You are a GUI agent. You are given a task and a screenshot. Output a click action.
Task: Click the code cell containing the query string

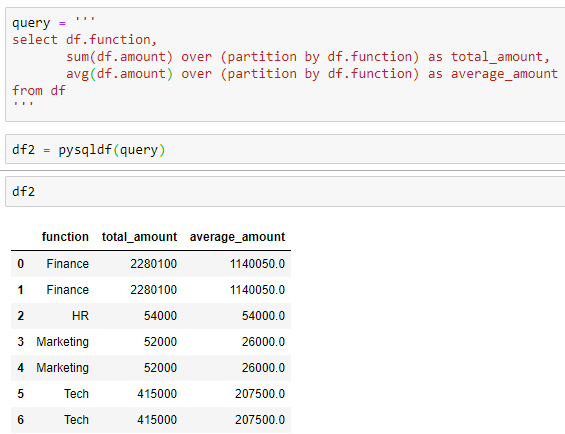coord(285,65)
